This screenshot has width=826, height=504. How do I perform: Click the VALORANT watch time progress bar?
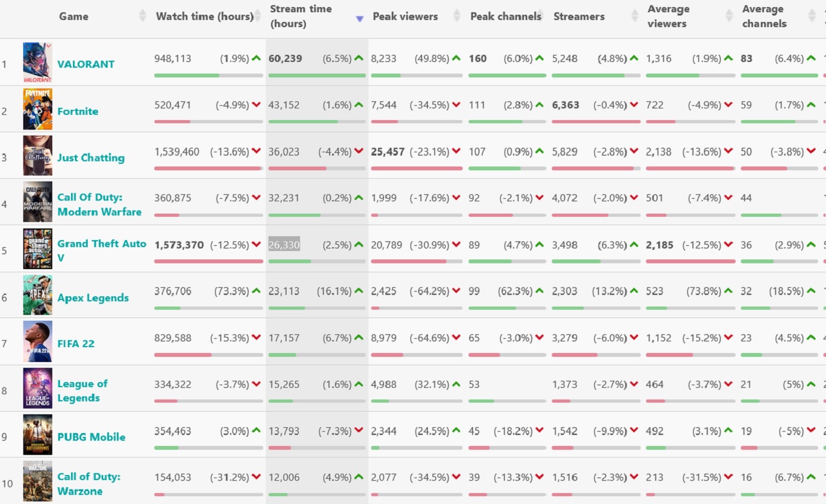coord(208,75)
